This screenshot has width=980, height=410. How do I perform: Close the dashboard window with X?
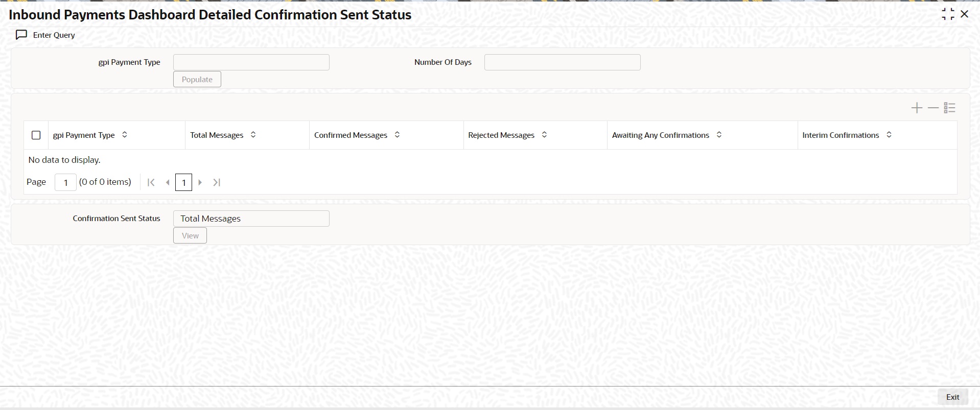point(965,14)
